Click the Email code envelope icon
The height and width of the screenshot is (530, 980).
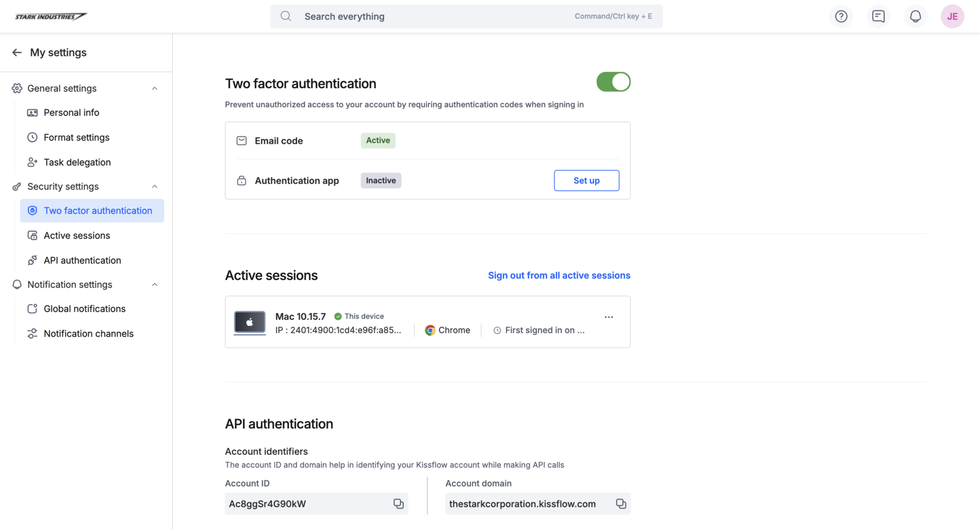tap(242, 141)
